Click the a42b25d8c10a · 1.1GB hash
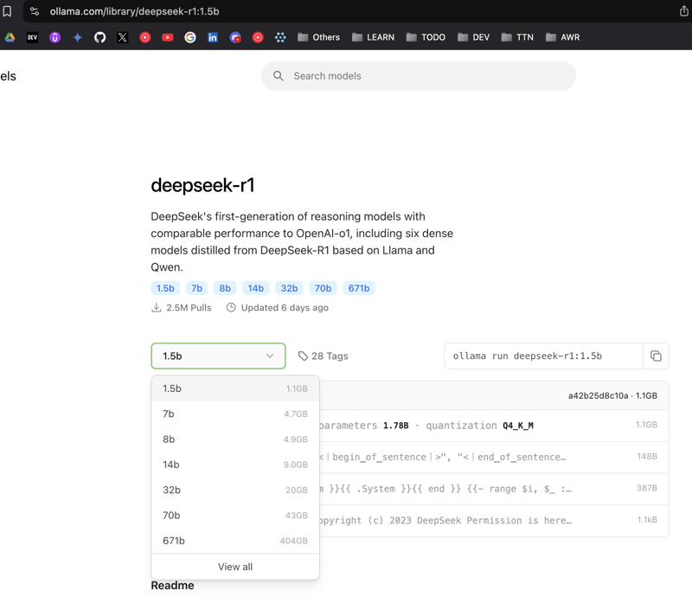This screenshot has width=692, height=616. click(x=612, y=395)
